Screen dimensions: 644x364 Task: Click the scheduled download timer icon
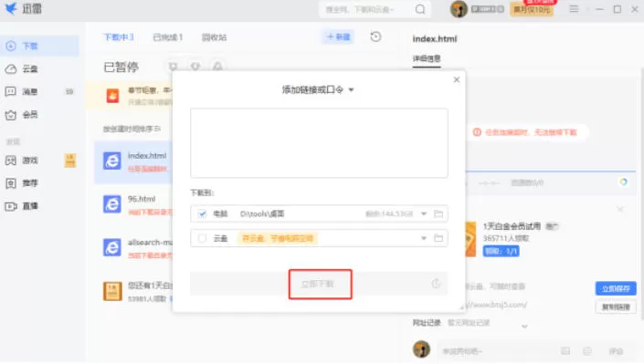[x=436, y=284]
